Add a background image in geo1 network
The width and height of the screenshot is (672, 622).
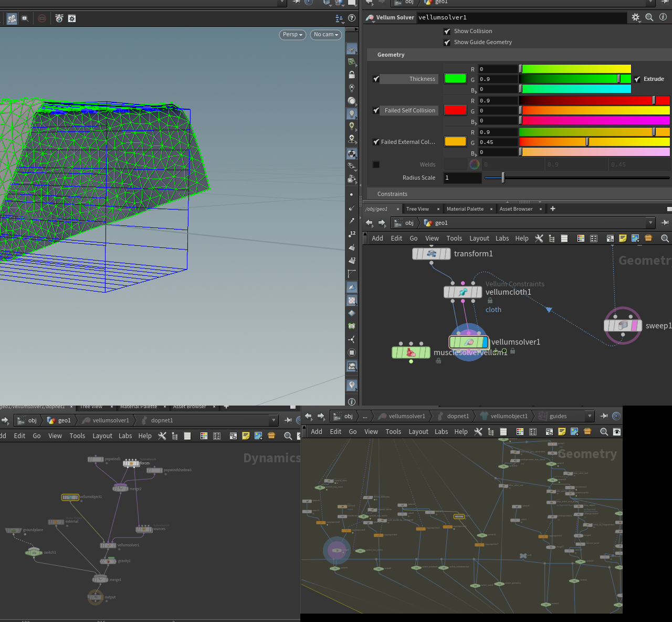(635, 239)
